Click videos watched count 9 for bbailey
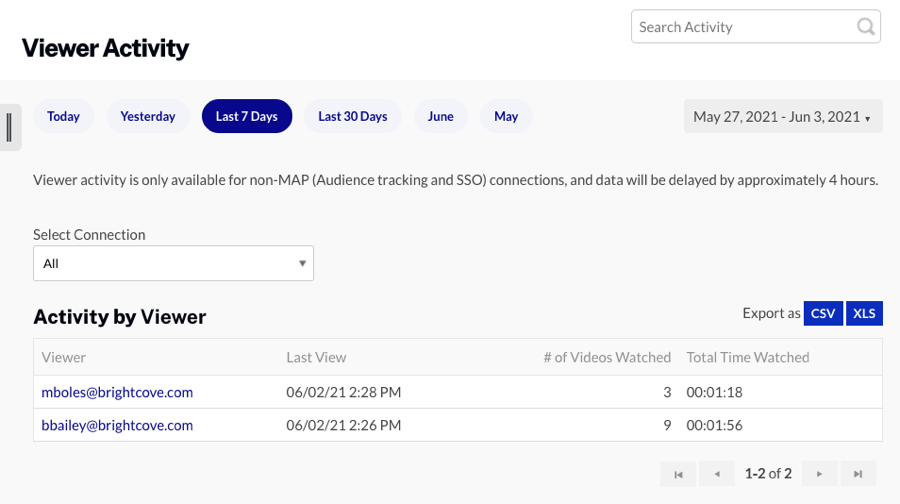900x504 pixels. click(x=667, y=425)
